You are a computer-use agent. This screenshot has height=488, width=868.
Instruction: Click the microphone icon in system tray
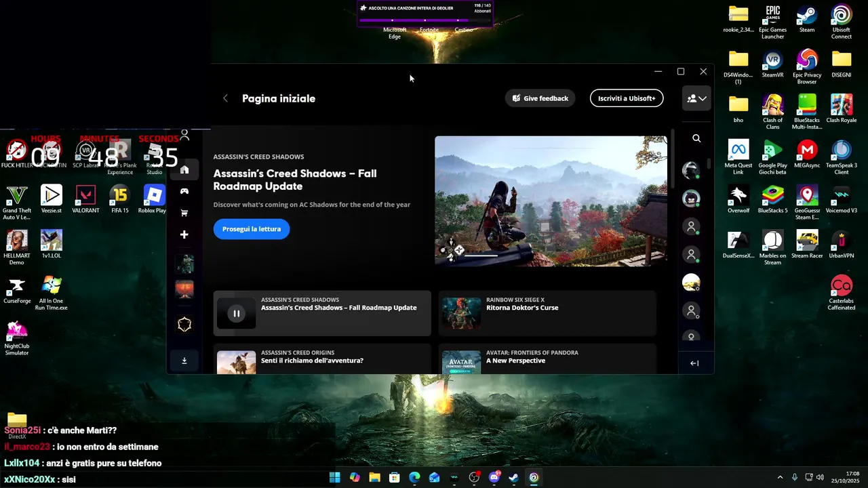(795, 477)
